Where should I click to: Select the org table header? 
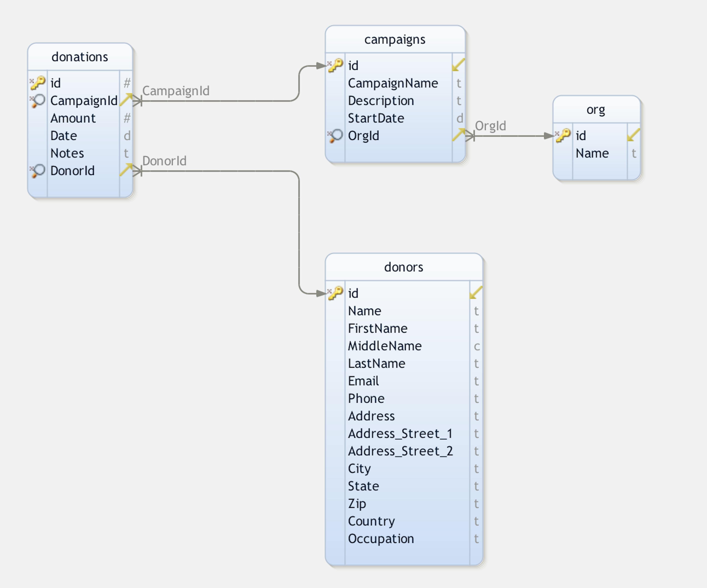[x=596, y=109]
